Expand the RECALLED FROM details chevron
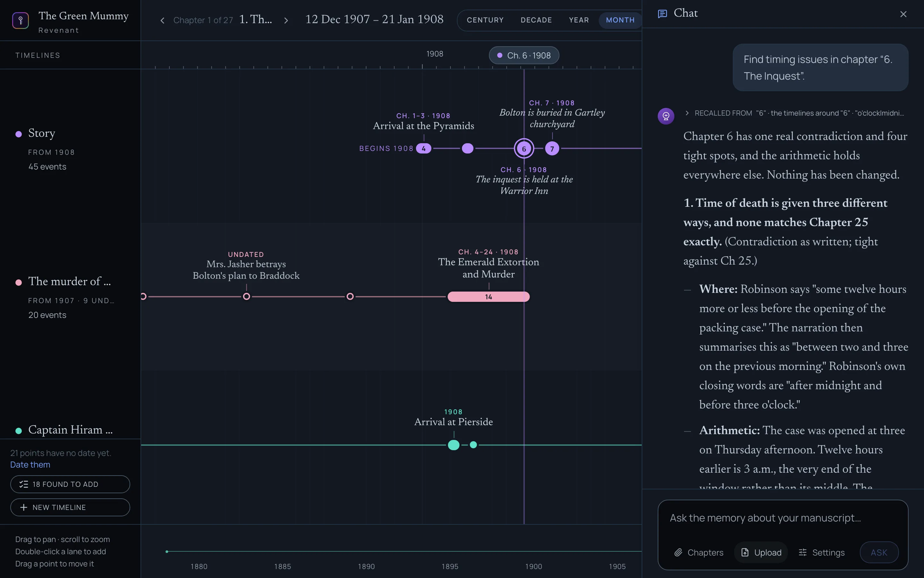924x578 pixels. [x=687, y=113]
